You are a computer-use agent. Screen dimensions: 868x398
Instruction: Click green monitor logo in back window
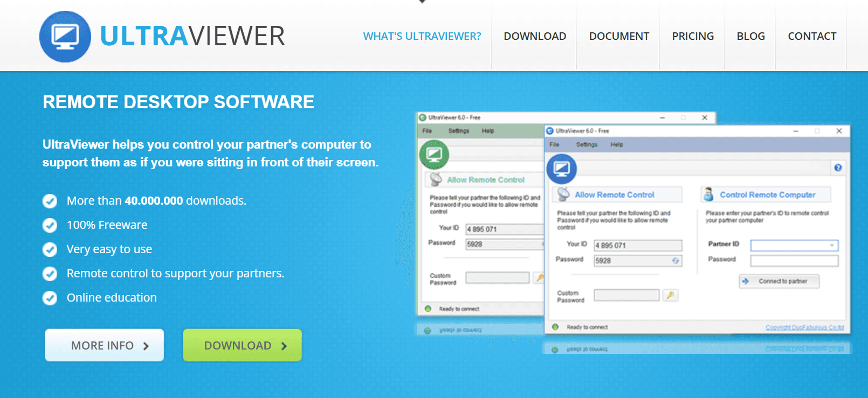point(434,155)
